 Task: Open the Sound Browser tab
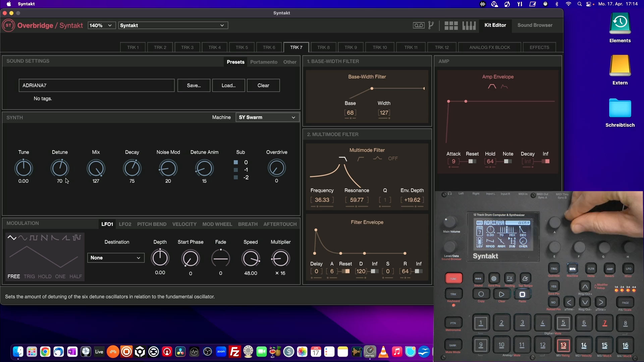pos(535,25)
